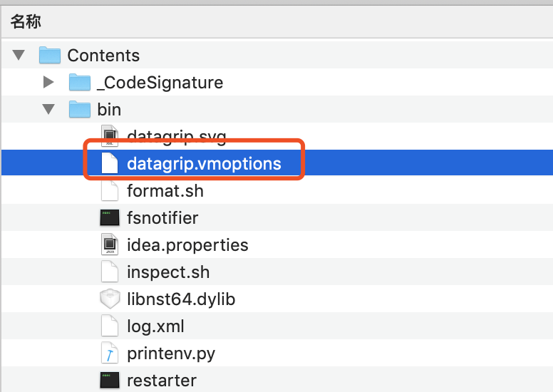This screenshot has height=392, width=553.
Task: Click the libnst64.dylib shield icon
Action: point(109,299)
